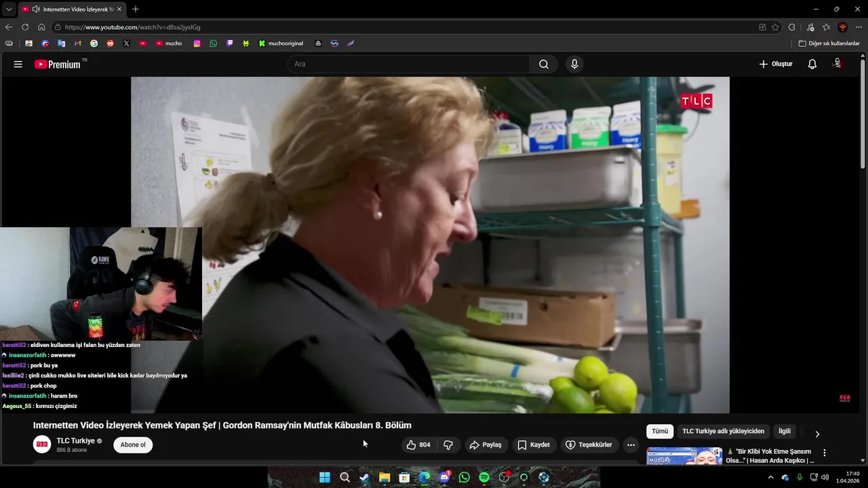
Task: Save the video with Kaydet
Action: (534, 445)
